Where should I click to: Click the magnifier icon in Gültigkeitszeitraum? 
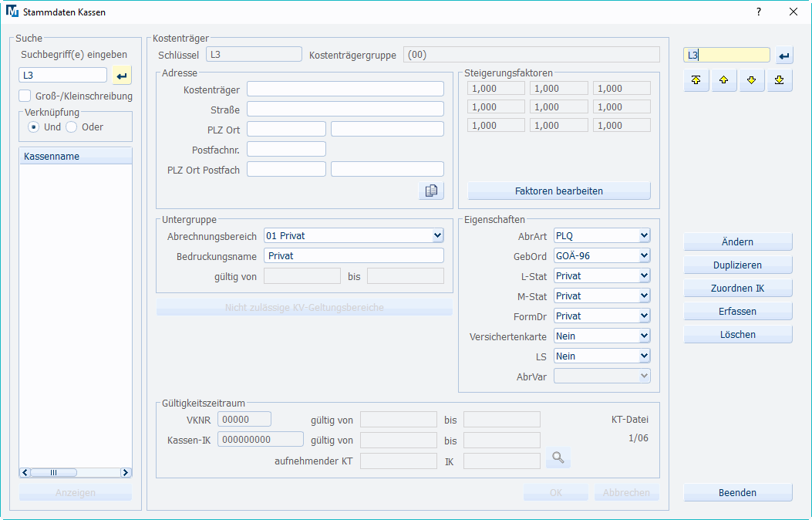click(558, 458)
